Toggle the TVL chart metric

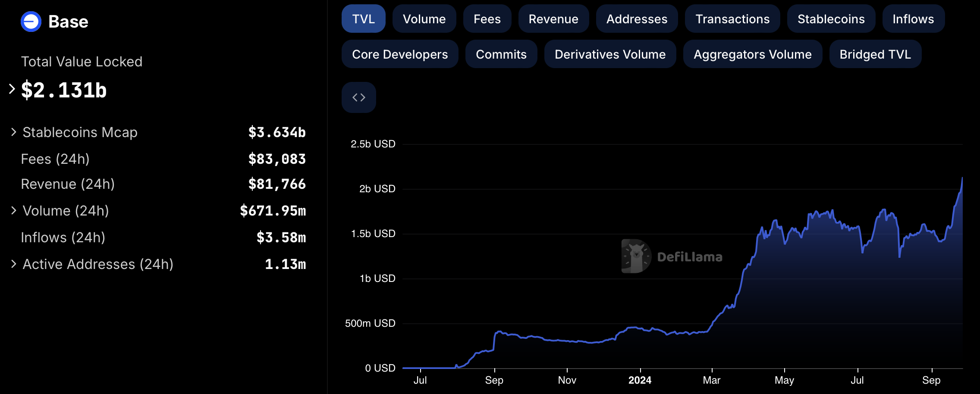(364, 19)
